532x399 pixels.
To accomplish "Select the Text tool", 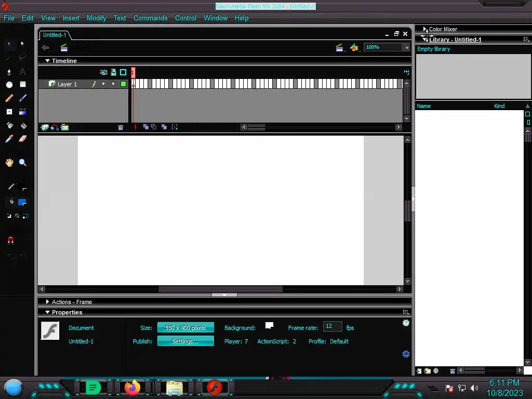I will 22,72.
